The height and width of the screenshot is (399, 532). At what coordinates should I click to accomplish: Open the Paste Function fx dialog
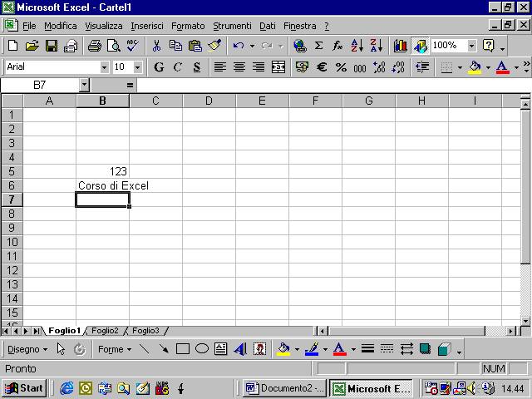337,46
